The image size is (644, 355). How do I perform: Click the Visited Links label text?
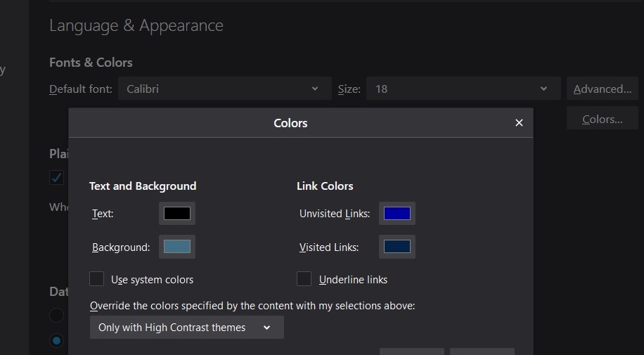329,247
